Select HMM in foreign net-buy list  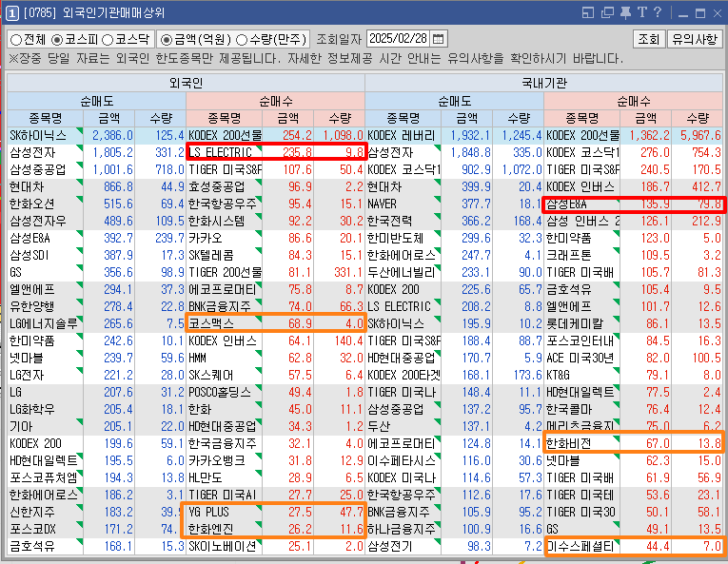coord(197,358)
